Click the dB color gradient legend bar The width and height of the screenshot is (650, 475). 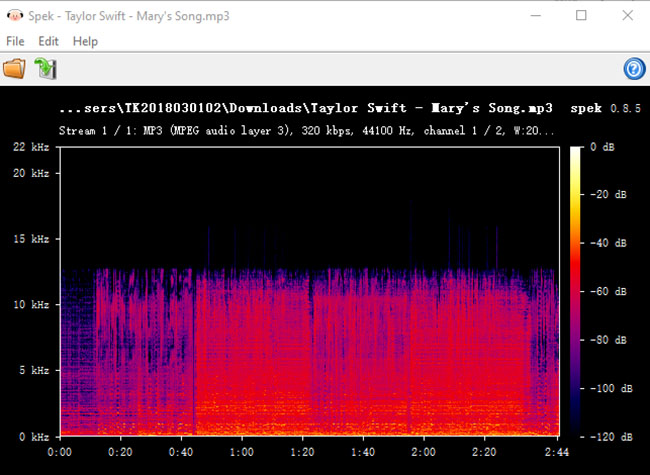(x=575, y=291)
